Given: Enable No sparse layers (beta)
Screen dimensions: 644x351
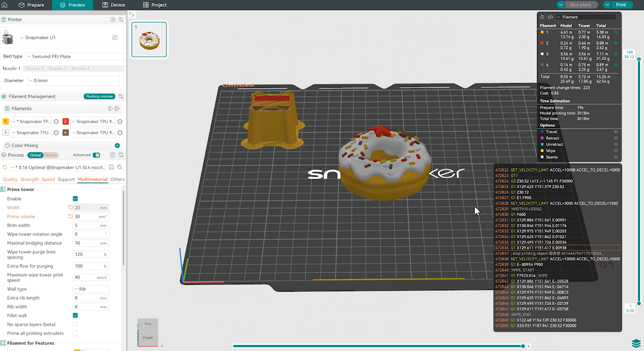Looking at the screenshot, I should 75,324.
